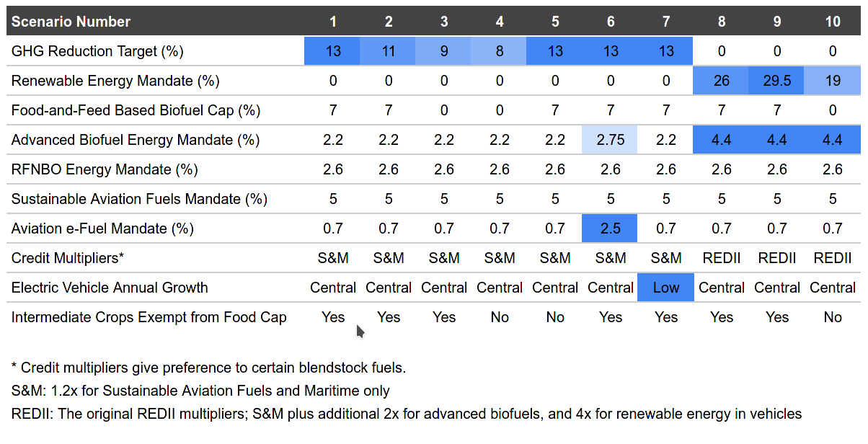Click the scenario 6 column header
868x444 pixels.
coord(610,22)
